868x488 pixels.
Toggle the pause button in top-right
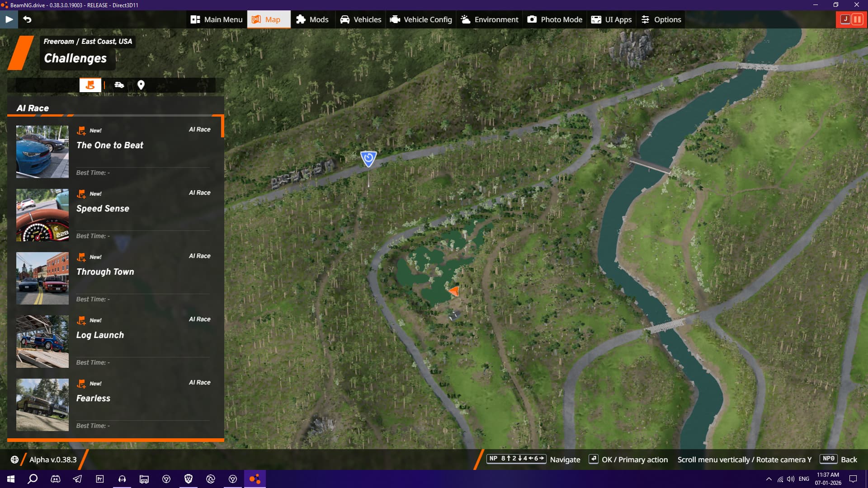pos(857,19)
